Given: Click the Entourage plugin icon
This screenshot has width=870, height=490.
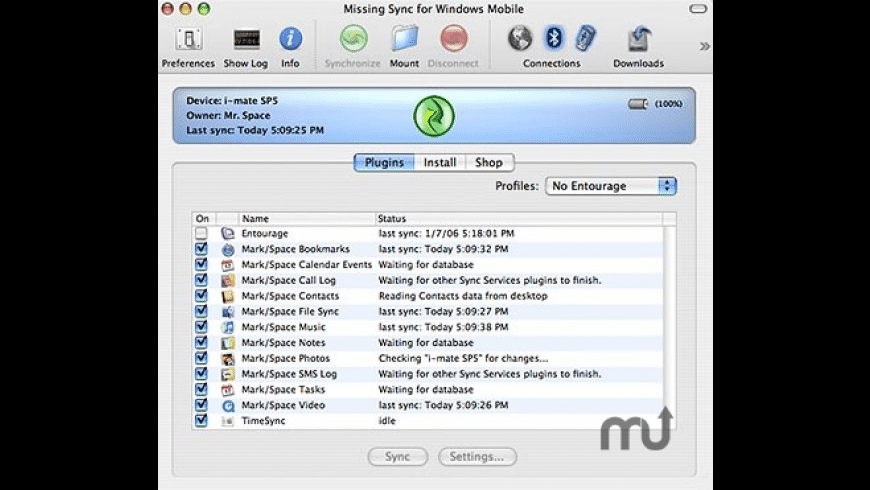Looking at the screenshot, I should [227, 234].
